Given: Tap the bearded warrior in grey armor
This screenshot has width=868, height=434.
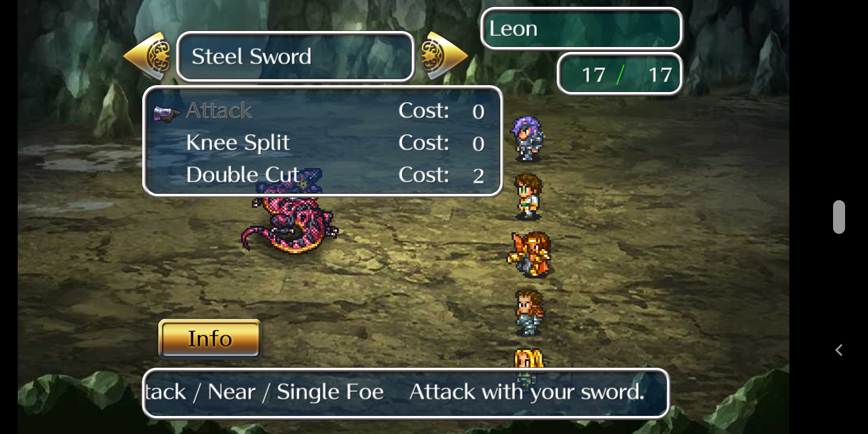Looking at the screenshot, I should (529, 312).
